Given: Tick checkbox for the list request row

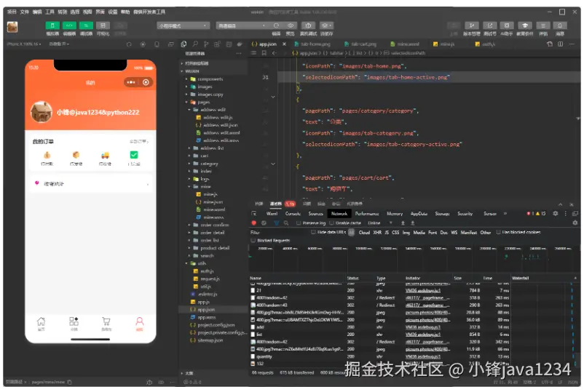Looking at the screenshot, I should pos(253,335).
